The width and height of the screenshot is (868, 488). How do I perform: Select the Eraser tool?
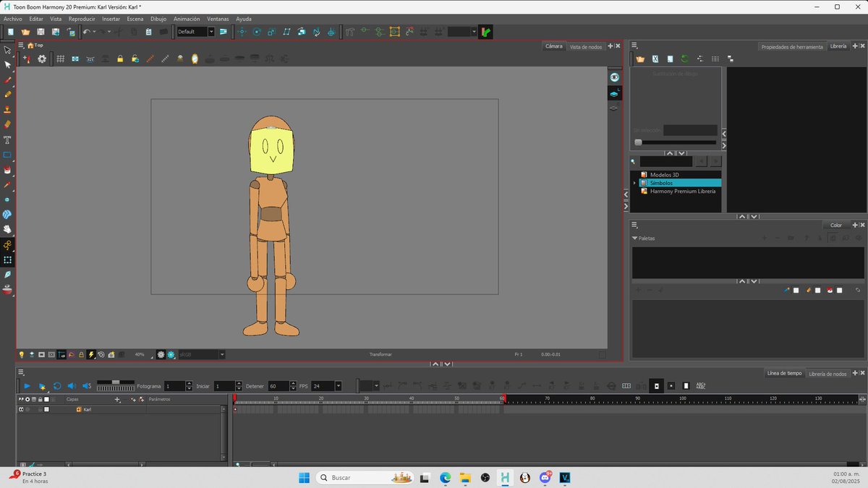[7, 124]
